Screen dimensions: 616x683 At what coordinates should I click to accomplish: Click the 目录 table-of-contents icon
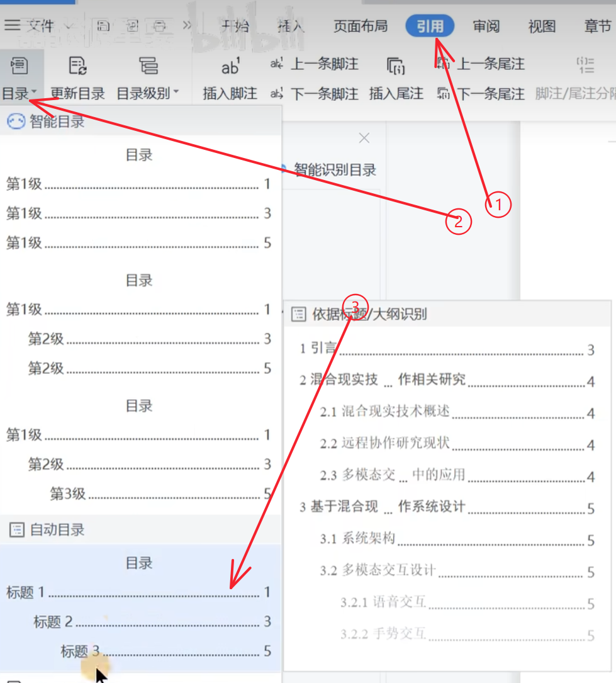point(19,65)
